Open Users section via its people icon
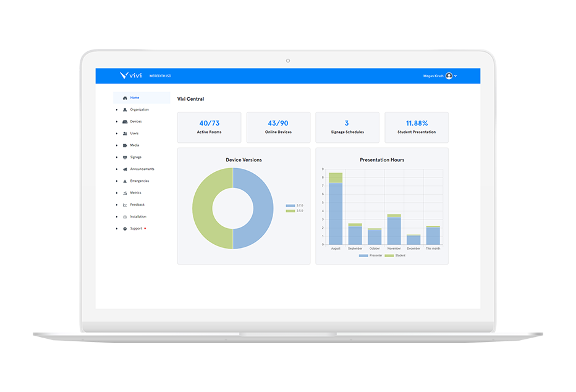The image size is (576, 392). click(x=124, y=133)
